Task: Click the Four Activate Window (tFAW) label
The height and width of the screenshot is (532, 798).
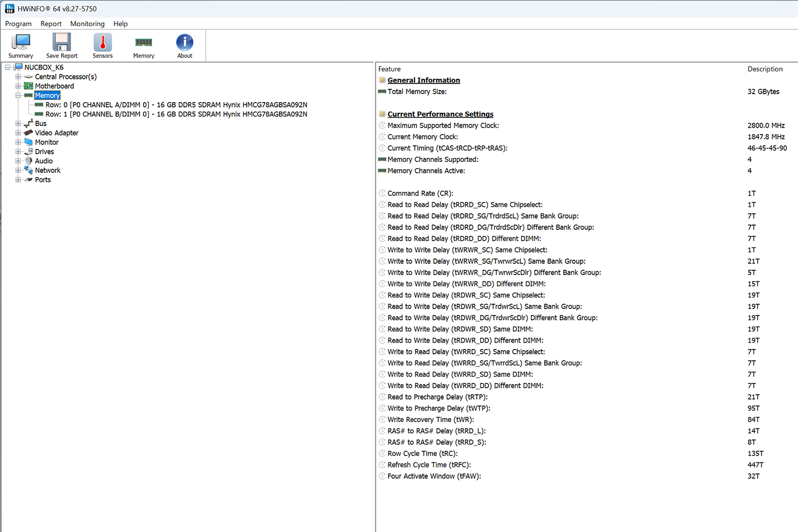Action: (x=435, y=476)
